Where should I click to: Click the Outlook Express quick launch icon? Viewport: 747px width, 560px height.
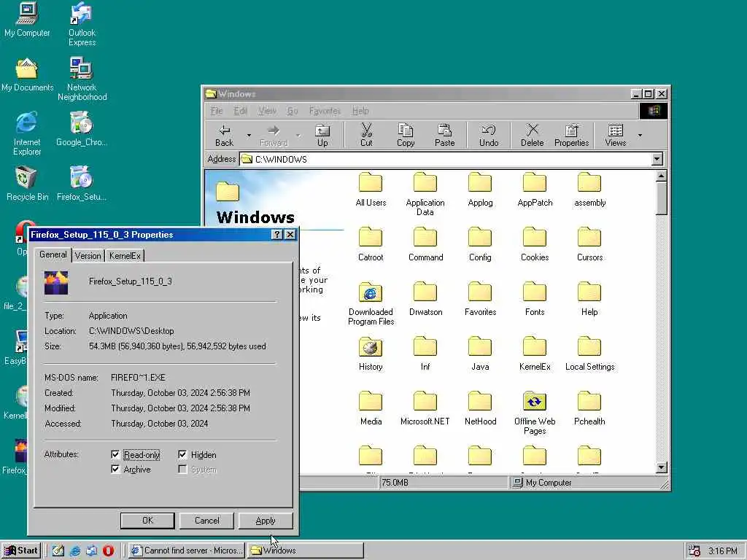coord(92,551)
